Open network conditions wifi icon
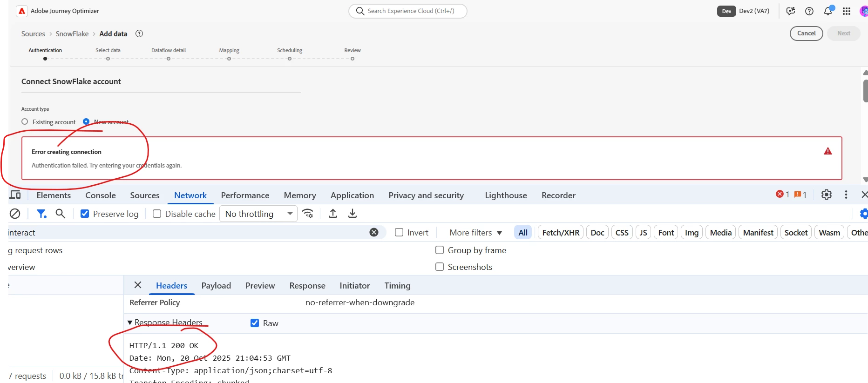The image size is (868, 383). [308, 214]
